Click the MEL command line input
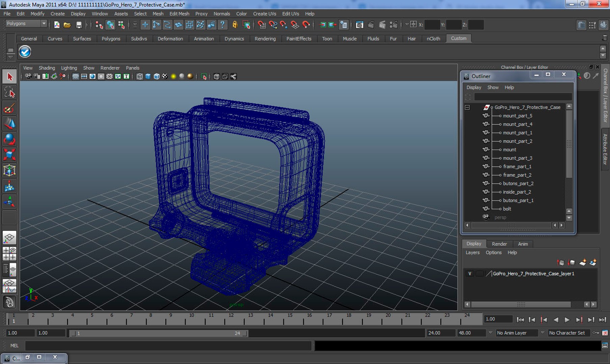 (x=168, y=346)
